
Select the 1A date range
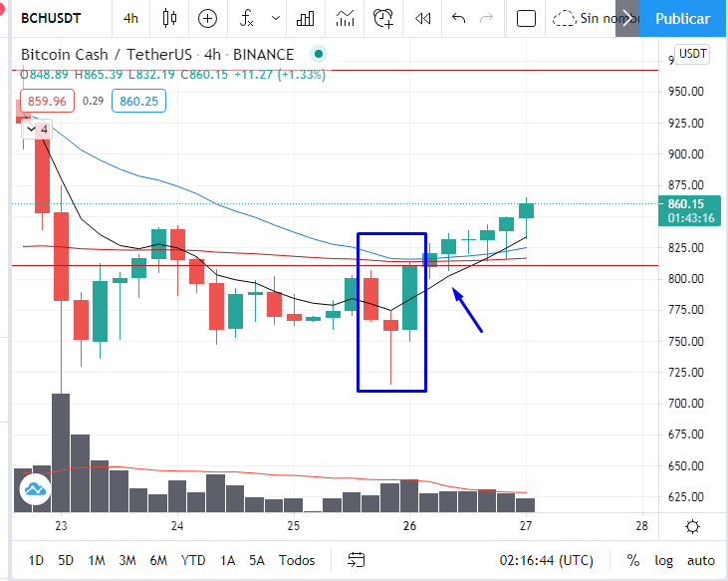tap(227, 560)
